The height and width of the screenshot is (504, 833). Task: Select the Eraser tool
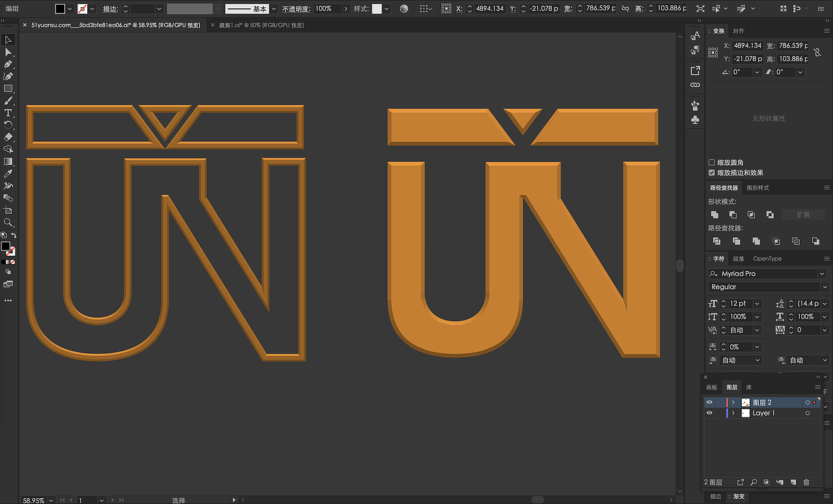pos(8,137)
